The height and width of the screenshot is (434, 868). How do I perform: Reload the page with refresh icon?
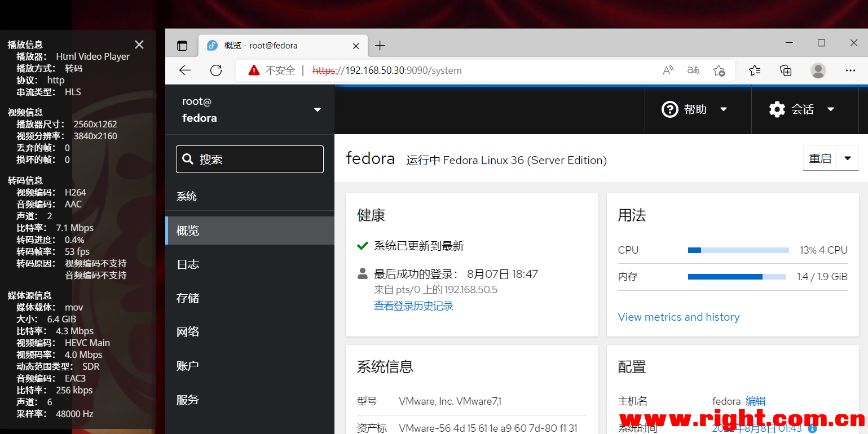216,70
